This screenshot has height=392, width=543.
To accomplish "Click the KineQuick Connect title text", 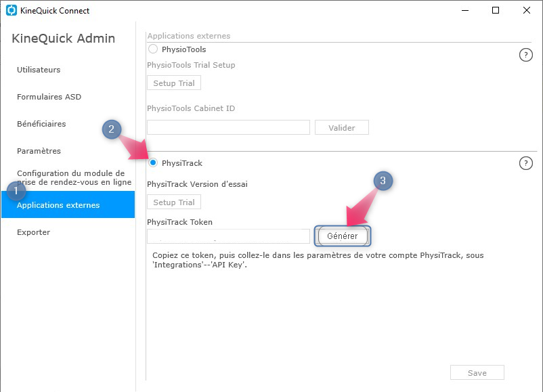I will click(x=55, y=10).
